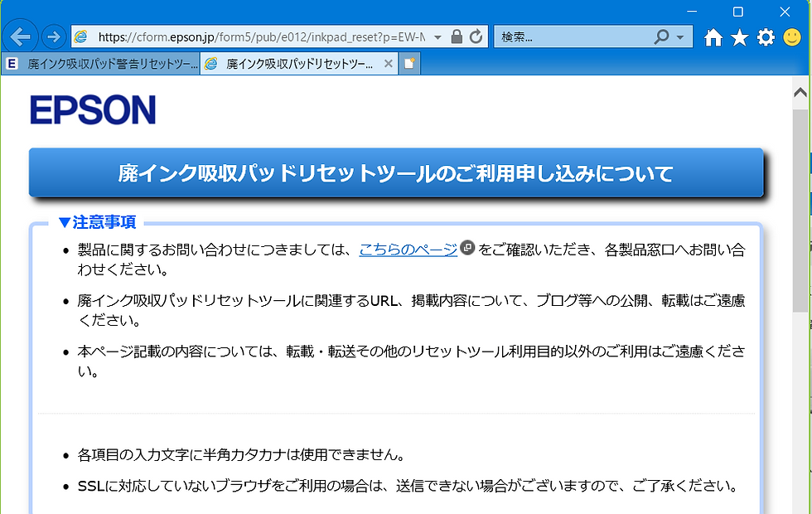Image resolution: width=812 pixels, height=514 pixels.
Task: Click the EPSON logo
Action: tap(93, 109)
